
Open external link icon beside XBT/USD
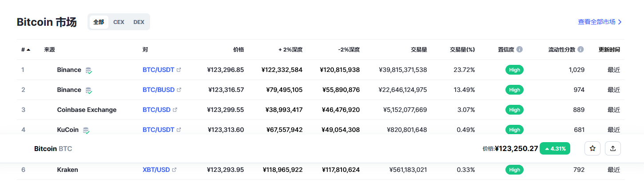pos(174,170)
